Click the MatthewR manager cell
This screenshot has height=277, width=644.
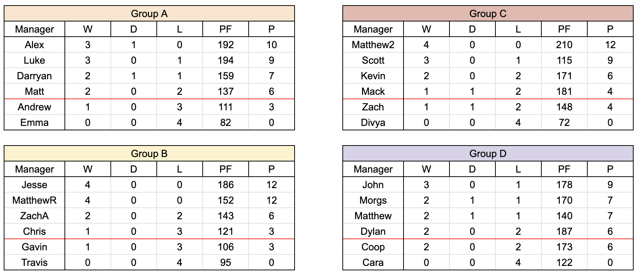[34, 200]
